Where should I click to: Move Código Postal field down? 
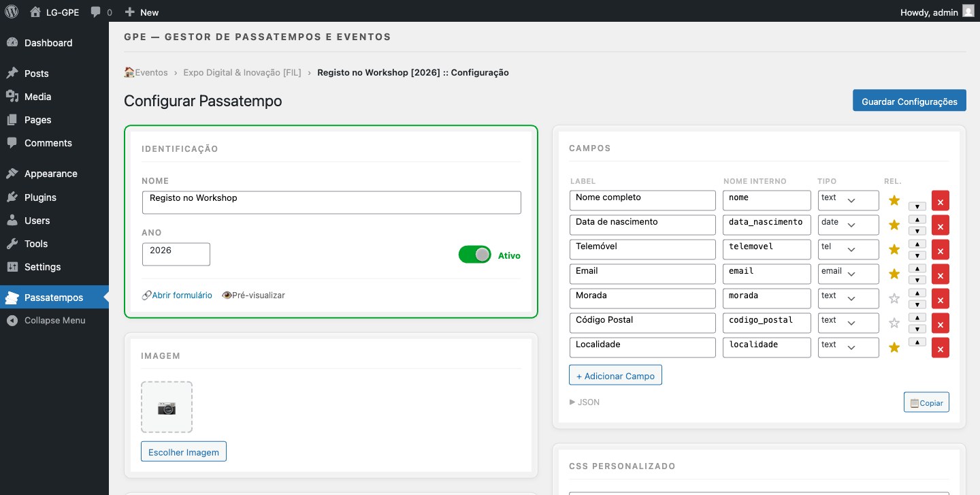[x=917, y=329]
